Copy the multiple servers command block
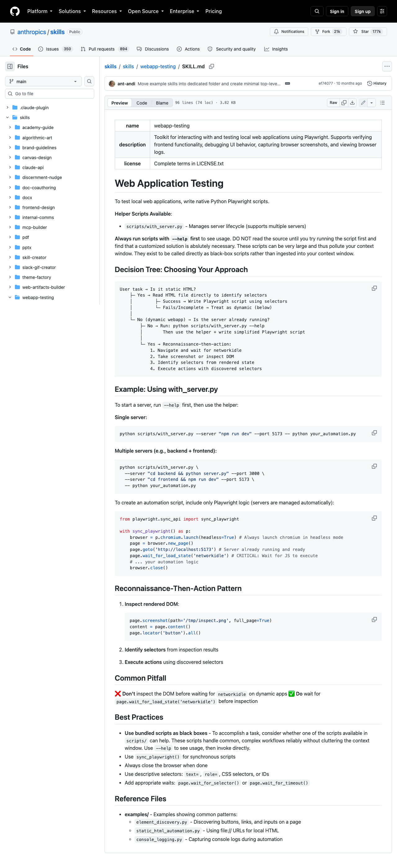This screenshot has height=868, width=397. [374, 466]
